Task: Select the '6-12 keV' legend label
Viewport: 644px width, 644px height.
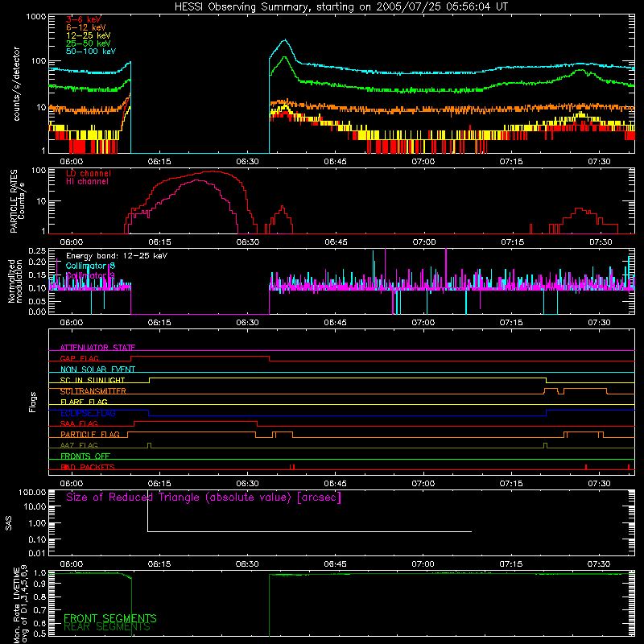Action: coord(86,27)
